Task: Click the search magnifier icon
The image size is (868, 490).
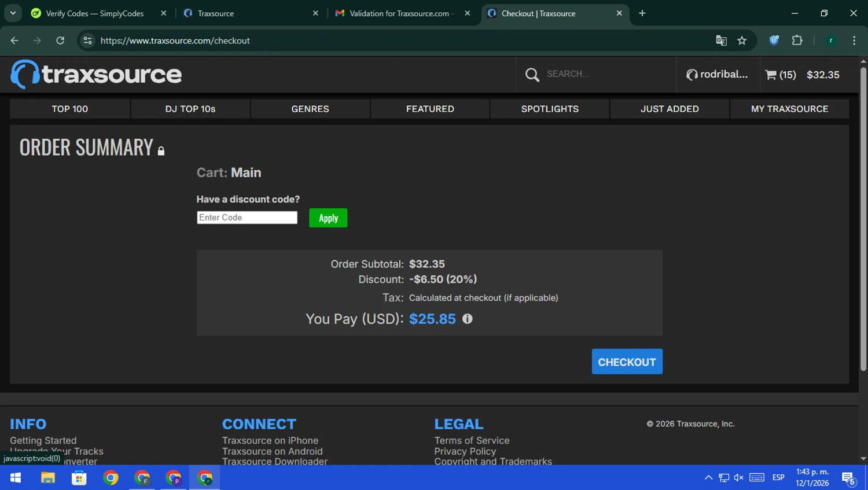Action: 532,74
